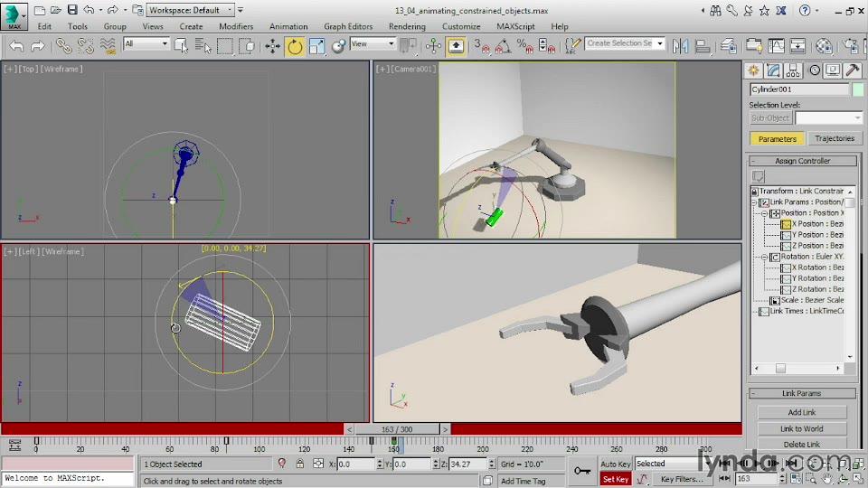Toggle keyboard shortcut override button
This screenshot has height=488, width=868.
click(456, 46)
